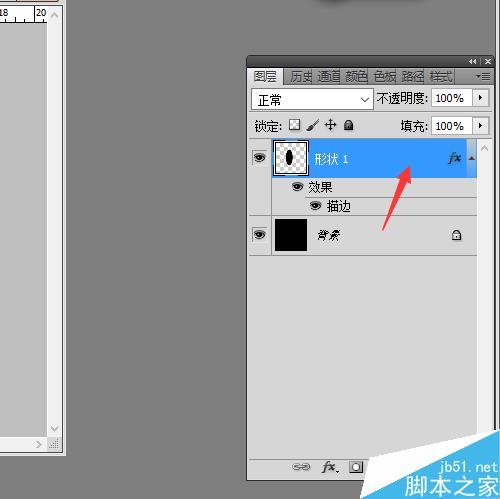Switch to 色板 tab

(384, 77)
